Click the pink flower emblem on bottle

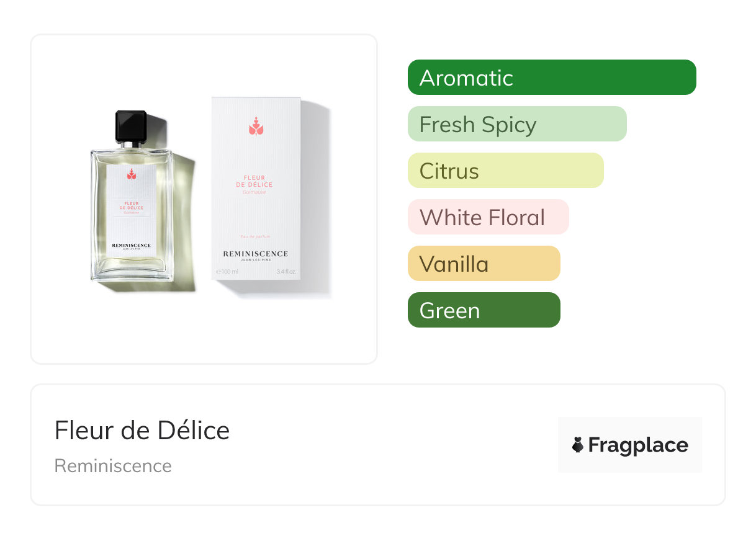click(x=131, y=174)
